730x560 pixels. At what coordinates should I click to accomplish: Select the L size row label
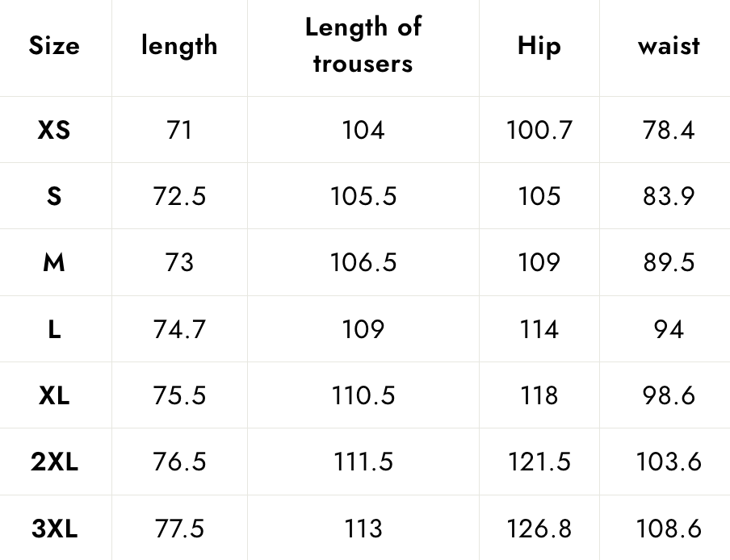54,329
